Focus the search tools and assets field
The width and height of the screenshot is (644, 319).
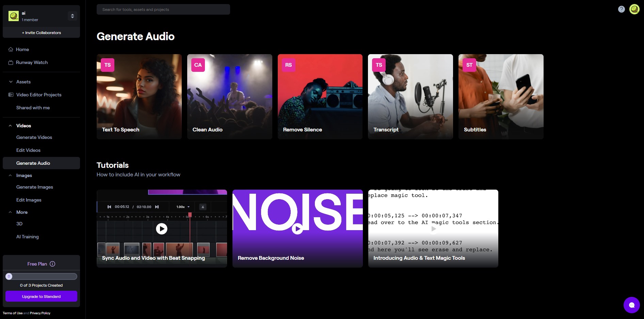163,10
